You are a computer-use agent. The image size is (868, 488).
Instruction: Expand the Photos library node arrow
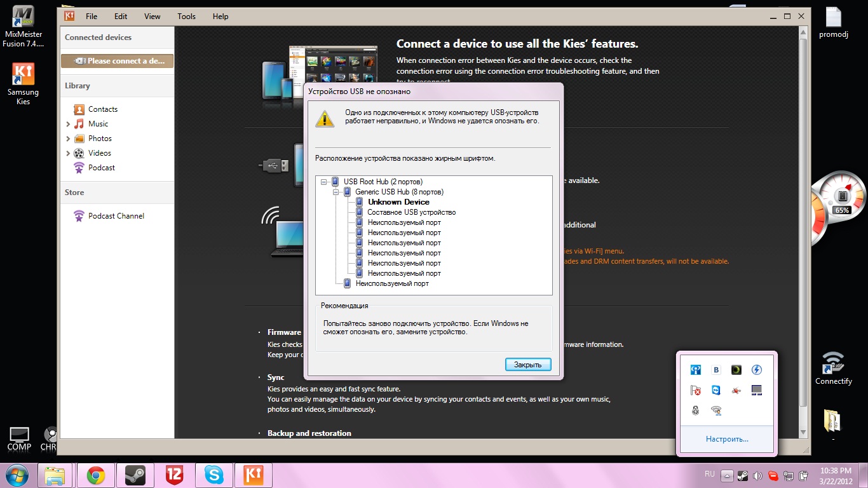(x=68, y=139)
